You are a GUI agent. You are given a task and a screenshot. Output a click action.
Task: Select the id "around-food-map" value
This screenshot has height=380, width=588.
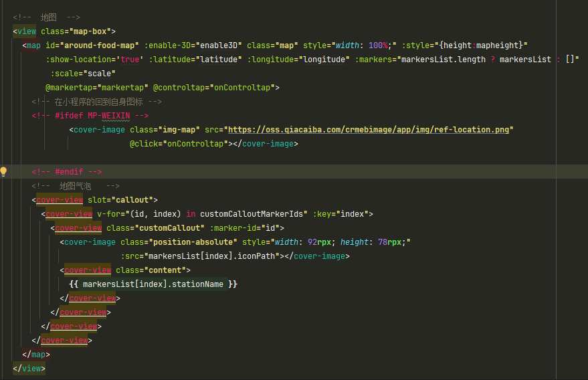click(x=100, y=45)
